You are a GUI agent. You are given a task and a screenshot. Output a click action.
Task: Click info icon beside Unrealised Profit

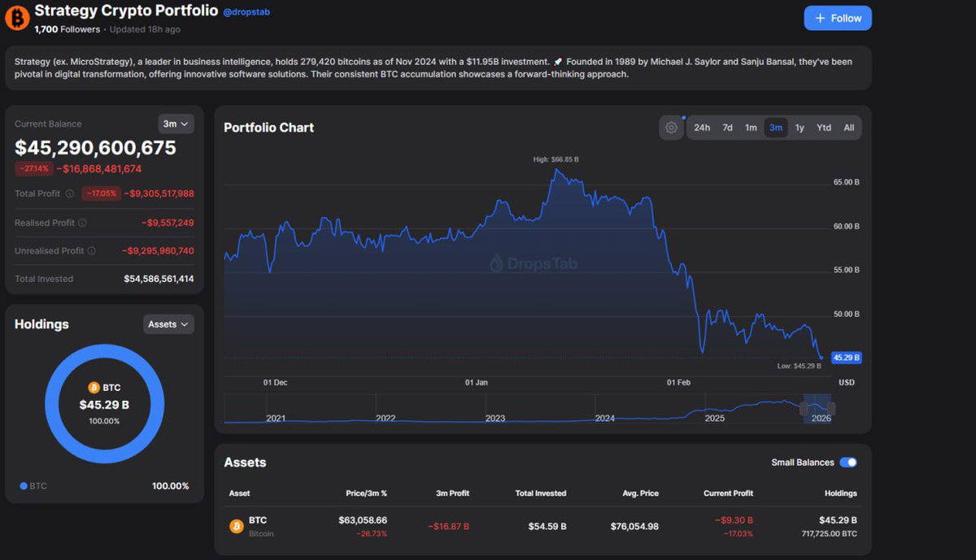pyautogui.click(x=91, y=251)
